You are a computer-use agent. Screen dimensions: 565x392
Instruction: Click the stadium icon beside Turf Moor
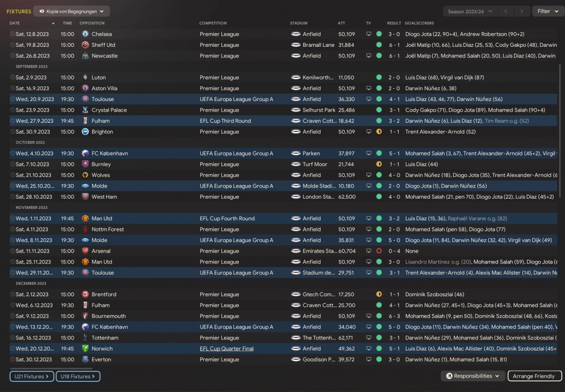point(296,164)
